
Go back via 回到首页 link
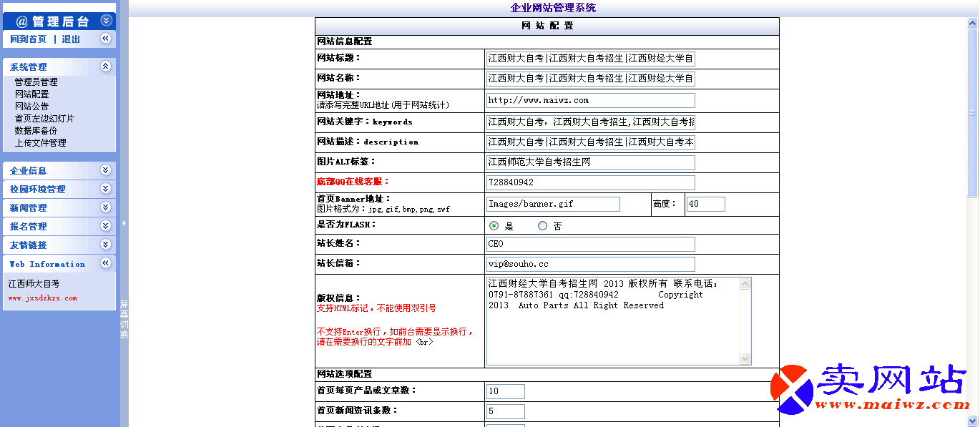[x=28, y=39]
